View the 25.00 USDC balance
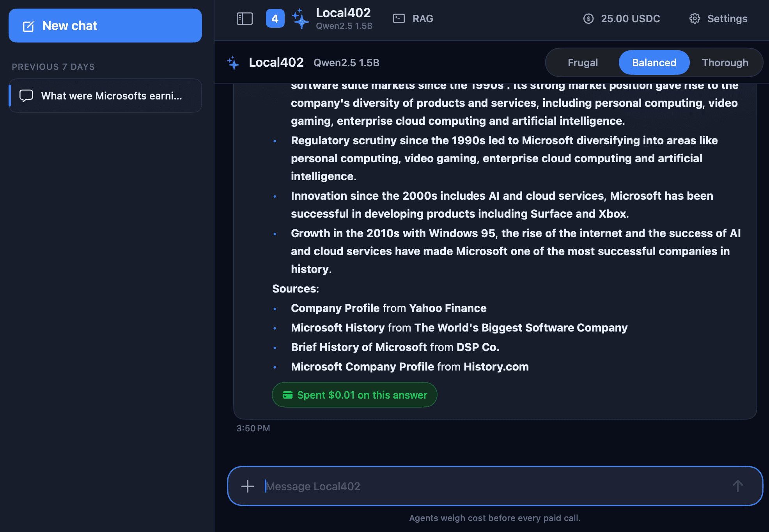 622,19
